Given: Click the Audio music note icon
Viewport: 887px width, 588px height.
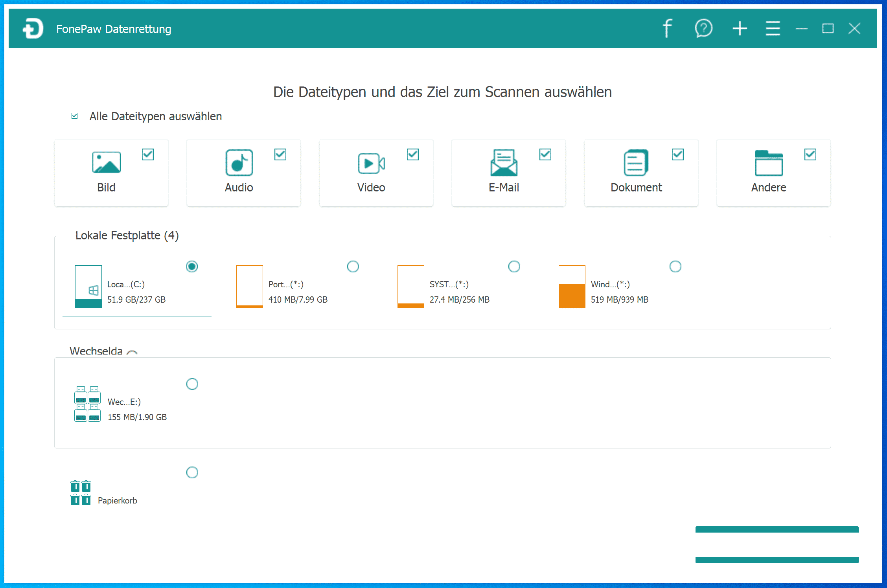Looking at the screenshot, I should coord(239,162).
